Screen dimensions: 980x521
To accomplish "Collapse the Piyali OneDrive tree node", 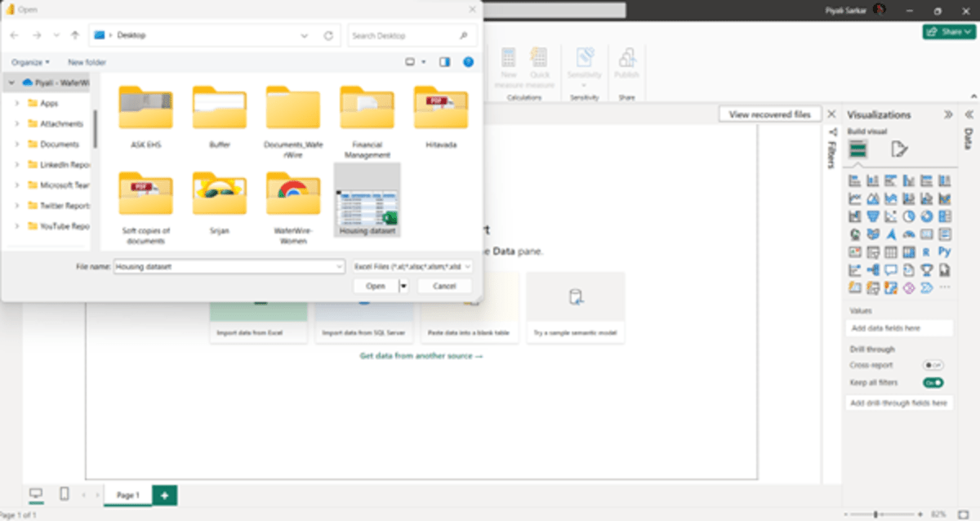I will click(x=11, y=82).
